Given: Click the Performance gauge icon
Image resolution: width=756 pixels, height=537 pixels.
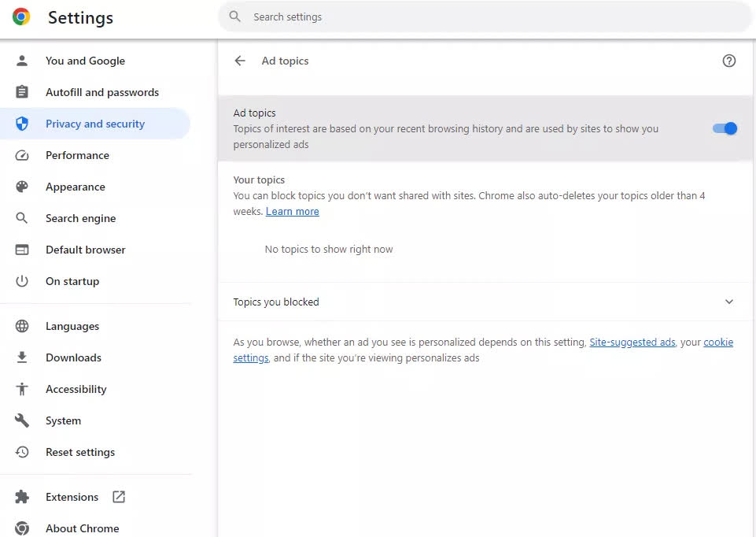Looking at the screenshot, I should (x=22, y=155).
